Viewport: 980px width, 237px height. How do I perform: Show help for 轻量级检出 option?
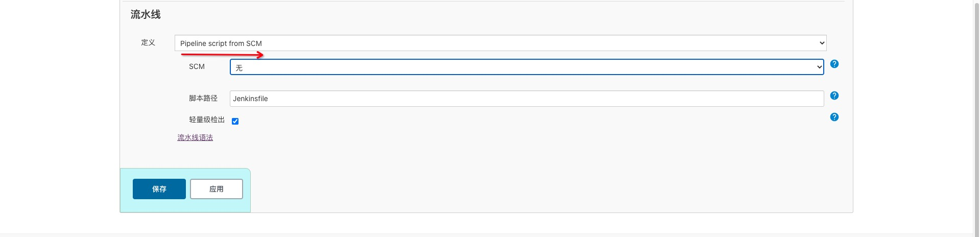click(x=834, y=117)
